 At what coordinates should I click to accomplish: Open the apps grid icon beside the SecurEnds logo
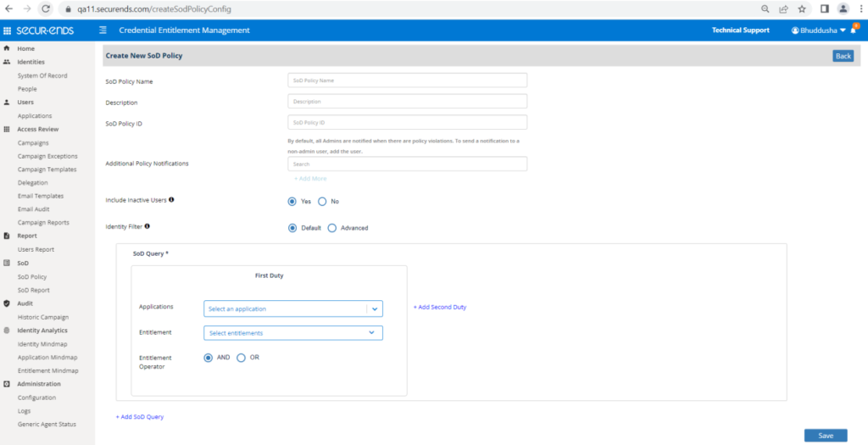tap(7, 31)
